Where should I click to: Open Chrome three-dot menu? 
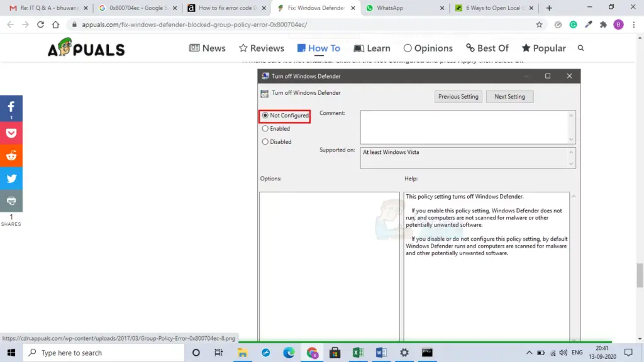pyautogui.click(x=634, y=25)
